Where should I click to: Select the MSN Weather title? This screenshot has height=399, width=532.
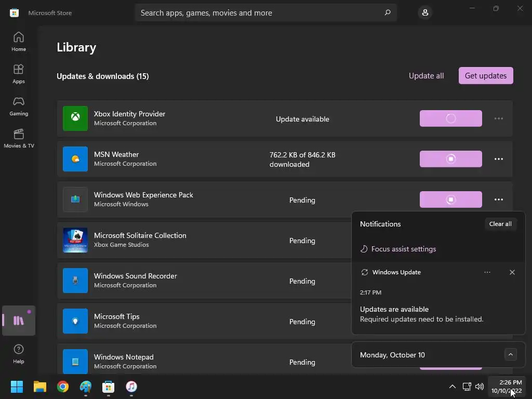pyautogui.click(x=116, y=154)
